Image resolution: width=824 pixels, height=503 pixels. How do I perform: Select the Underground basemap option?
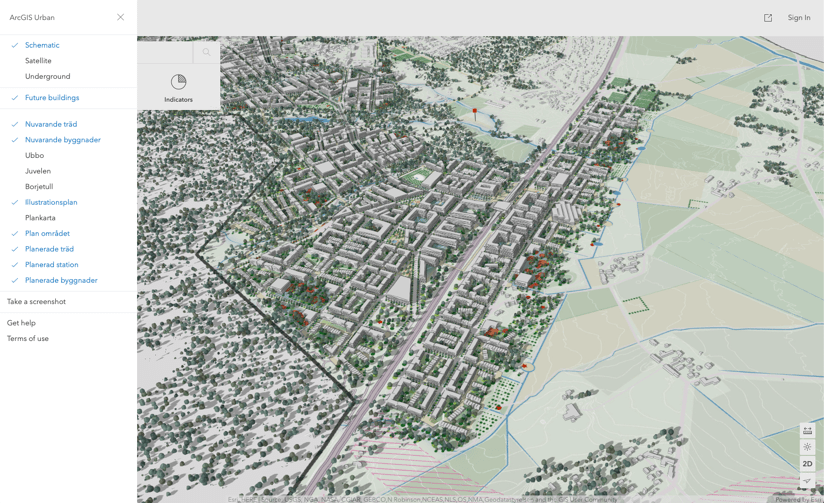(x=68, y=76)
